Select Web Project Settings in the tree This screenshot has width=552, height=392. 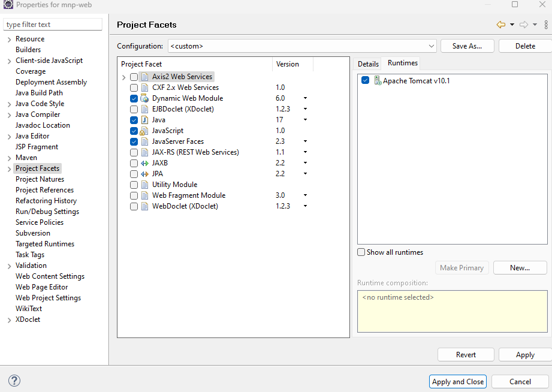point(48,298)
